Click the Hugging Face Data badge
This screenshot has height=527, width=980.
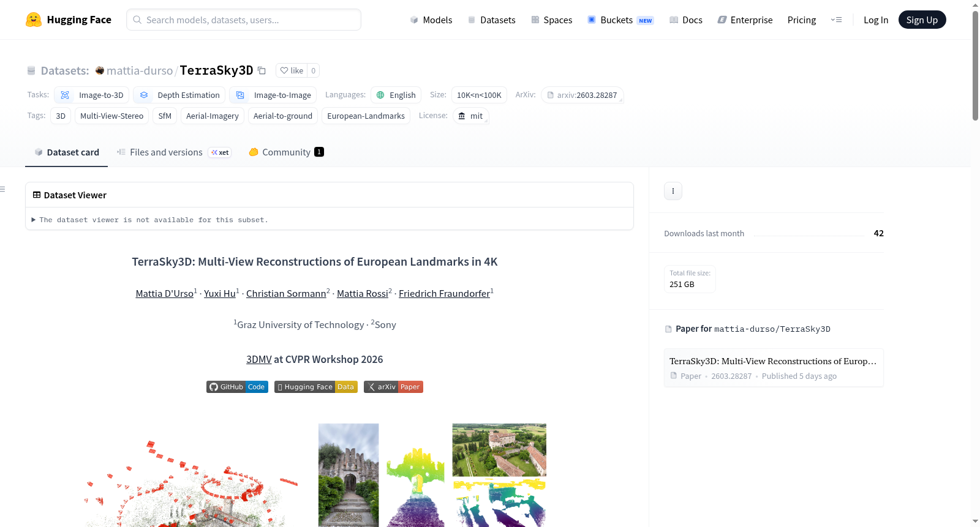(x=316, y=387)
